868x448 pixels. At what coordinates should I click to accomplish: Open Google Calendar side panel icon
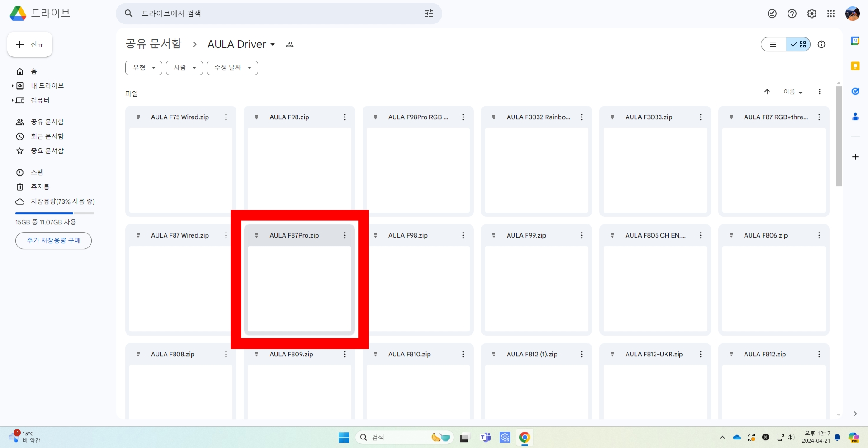[x=855, y=41]
